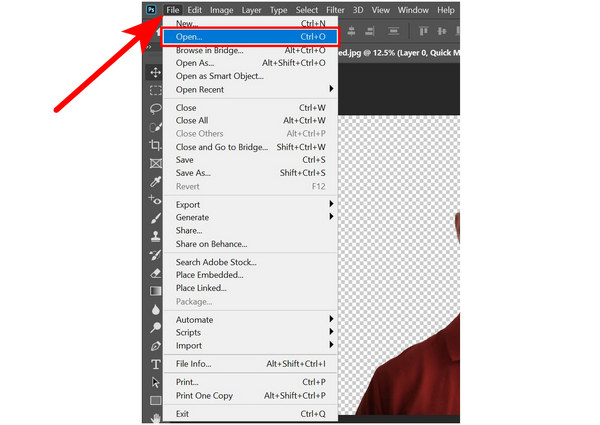Click the align vertical centers icon
This screenshot has height=425, width=600.
(442, 31)
